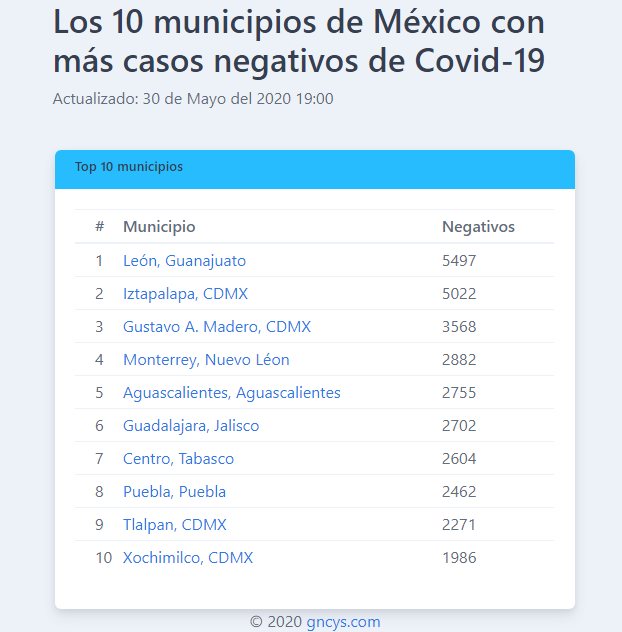Open the Aguascalientes, Aguascalientes link
The width and height of the screenshot is (622, 632).
(232, 393)
